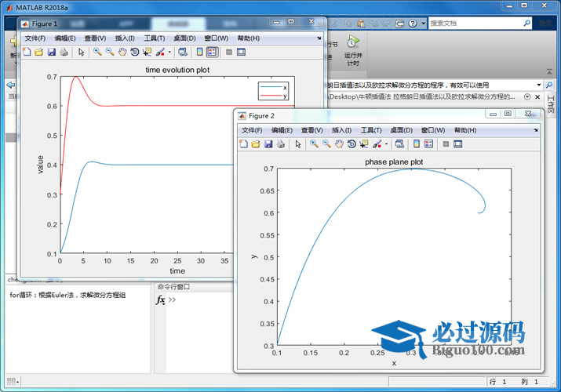This screenshot has height=392, width=561.
Task: Click Save icon in Figure 2 toolbar
Action: [268, 144]
